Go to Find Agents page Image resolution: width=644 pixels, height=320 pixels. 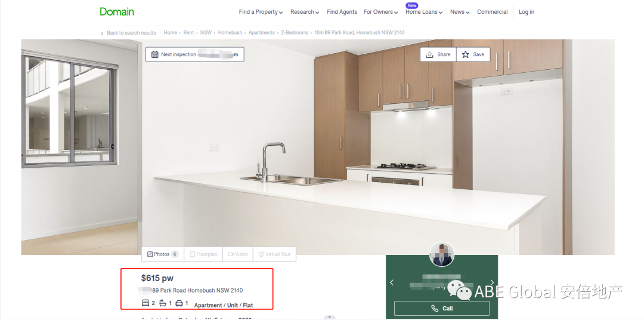pyautogui.click(x=342, y=12)
